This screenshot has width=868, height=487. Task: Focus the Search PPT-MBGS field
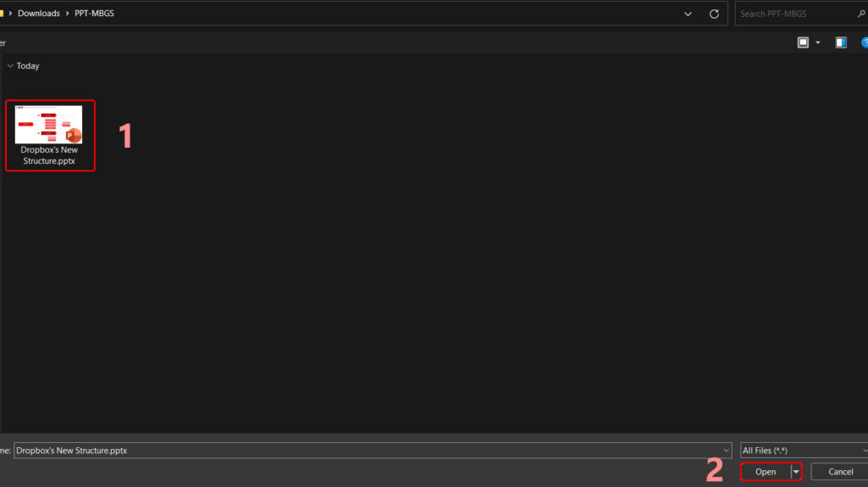[795, 14]
